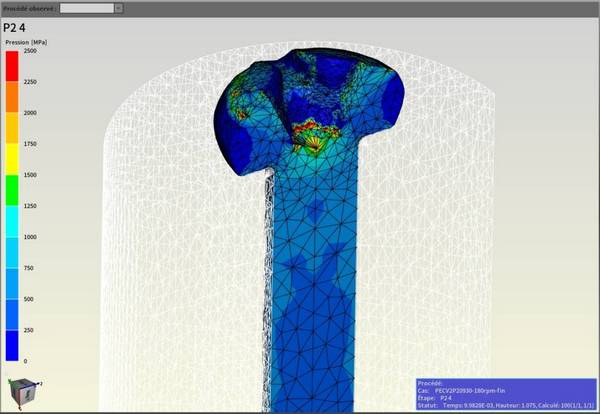
Task: Click the 250 legend value
Action: [29, 330]
